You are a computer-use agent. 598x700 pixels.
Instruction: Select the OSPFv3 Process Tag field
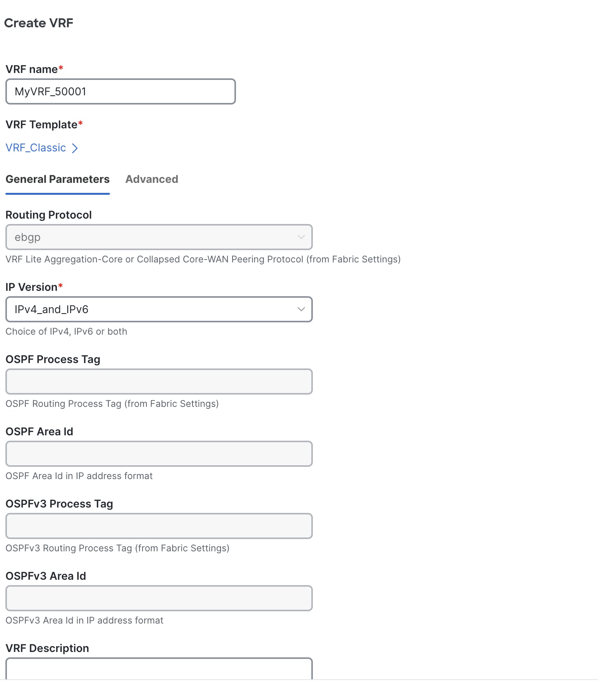[x=159, y=526]
